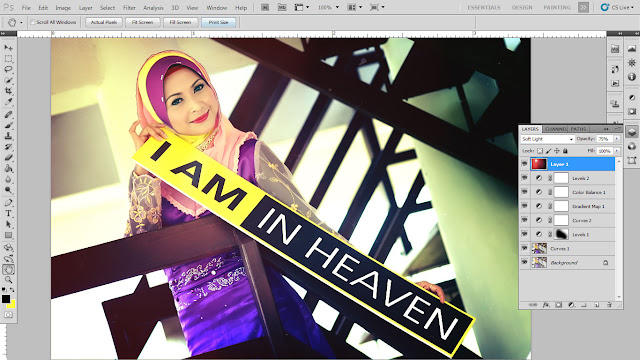
Task: Select the Crop tool
Action: pyautogui.click(x=8, y=91)
